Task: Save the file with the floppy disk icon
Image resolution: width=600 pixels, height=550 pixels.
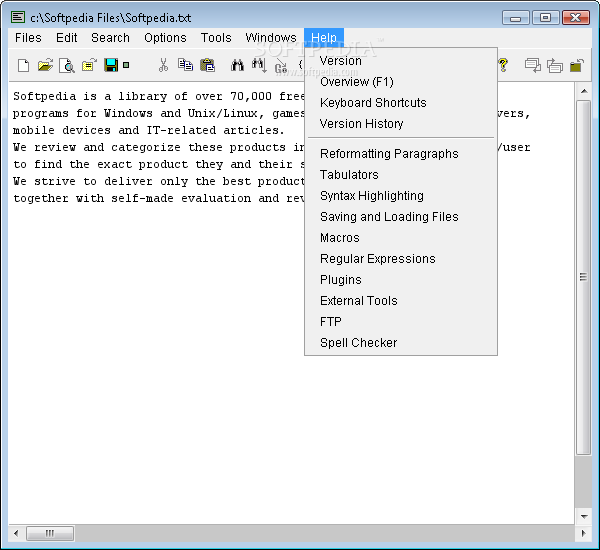Action: (x=111, y=65)
